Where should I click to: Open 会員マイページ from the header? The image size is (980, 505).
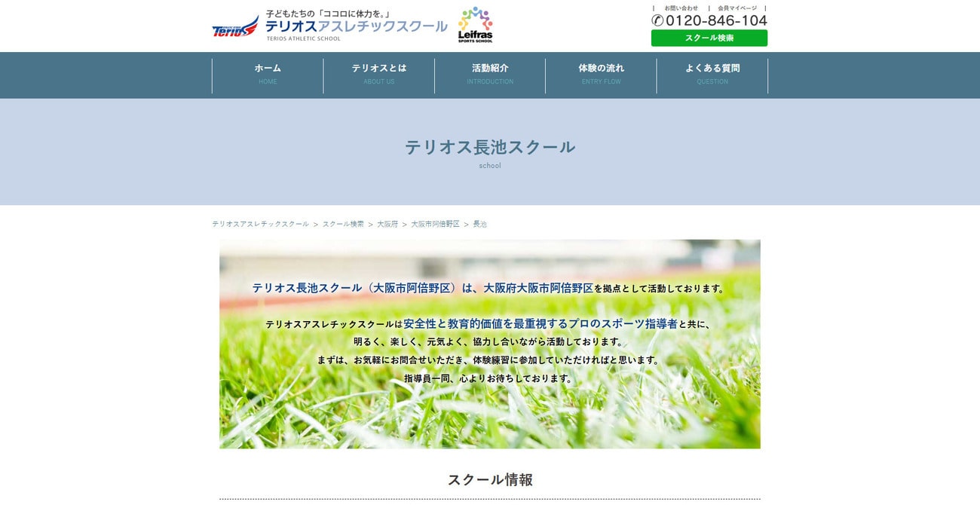(737, 8)
